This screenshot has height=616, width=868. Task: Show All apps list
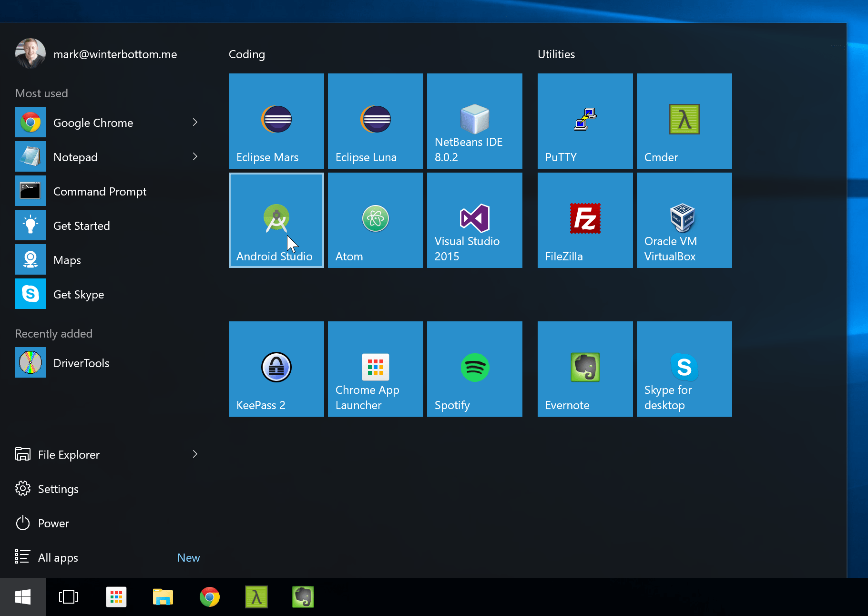pos(58,557)
